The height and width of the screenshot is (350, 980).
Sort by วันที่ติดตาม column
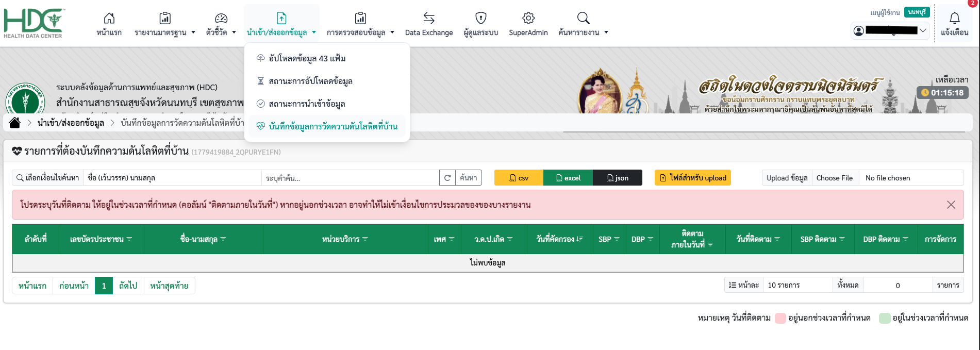tap(758, 239)
